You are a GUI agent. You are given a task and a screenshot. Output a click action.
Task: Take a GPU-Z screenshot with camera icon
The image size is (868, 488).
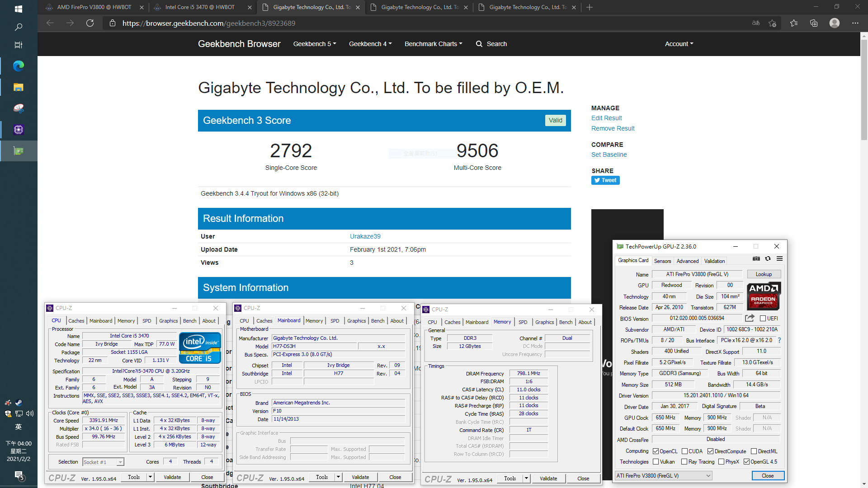(756, 259)
